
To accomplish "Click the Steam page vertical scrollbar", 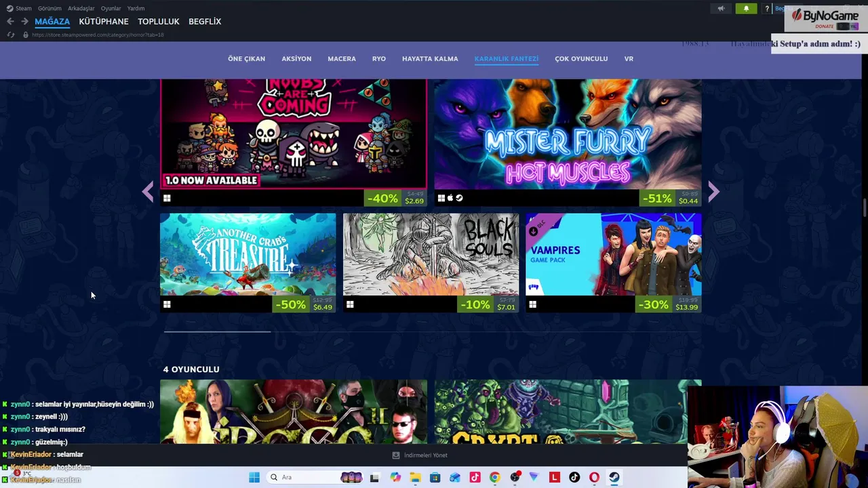I will 865,208.
